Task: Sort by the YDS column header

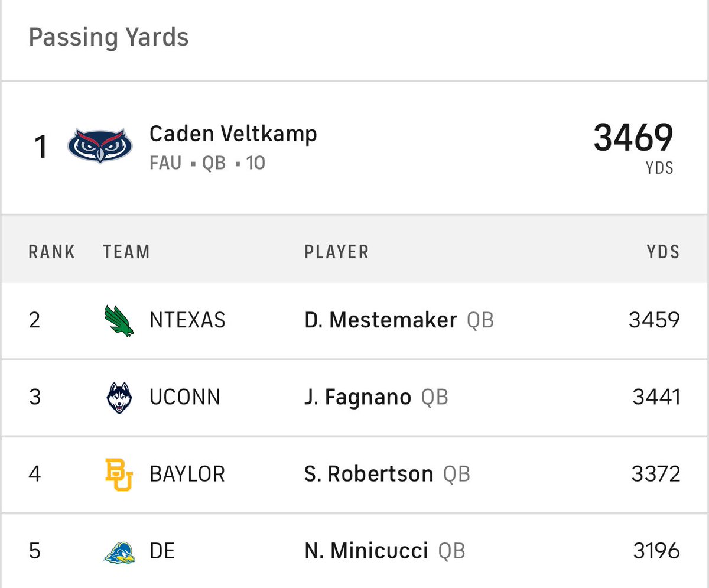Action: (x=663, y=252)
